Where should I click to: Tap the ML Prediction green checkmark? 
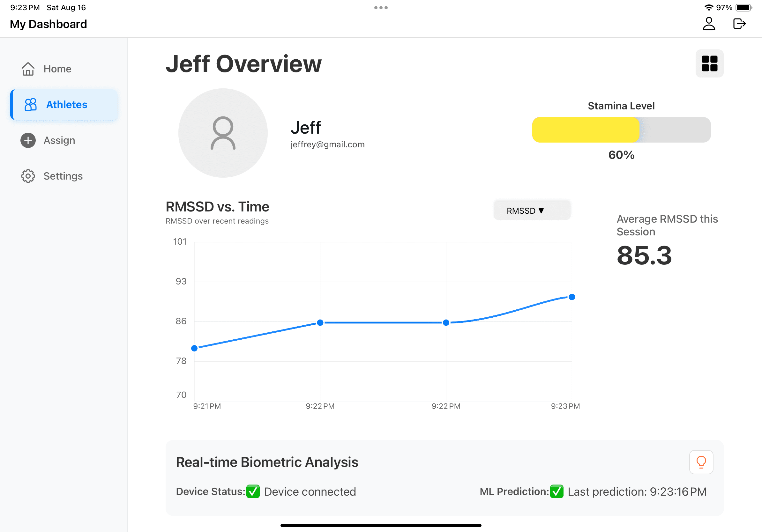[x=557, y=491]
